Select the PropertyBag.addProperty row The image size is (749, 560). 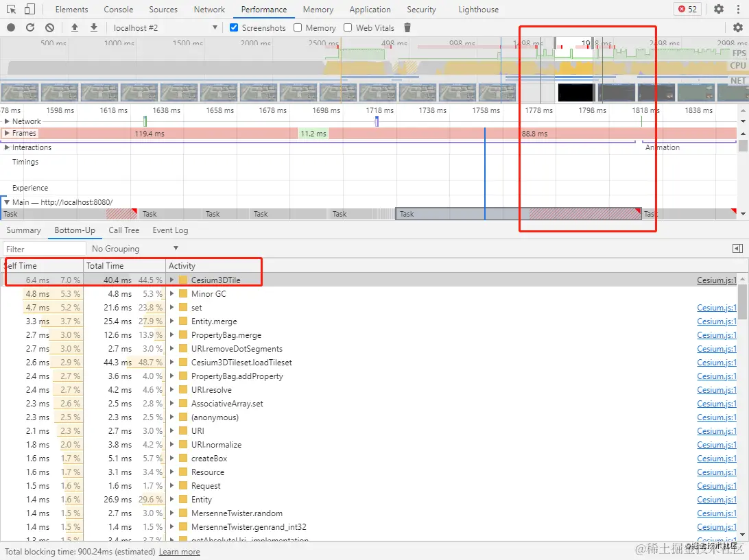click(369, 376)
